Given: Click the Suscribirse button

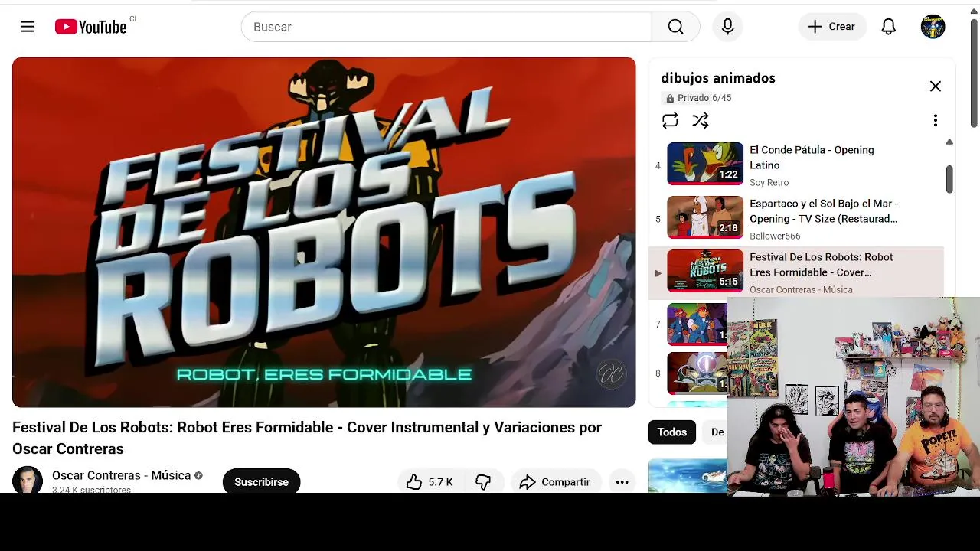Looking at the screenshot, I should coord(261,481).
